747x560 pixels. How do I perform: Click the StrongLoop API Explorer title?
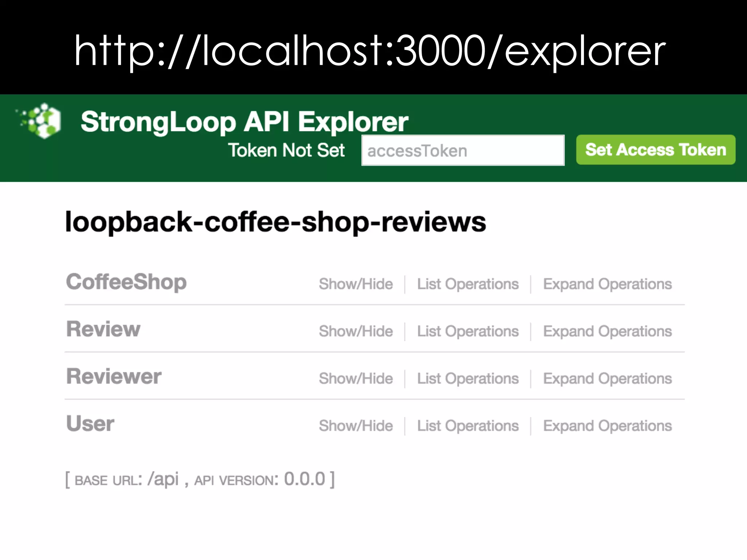pyautogui.click(x=244, y=122)
